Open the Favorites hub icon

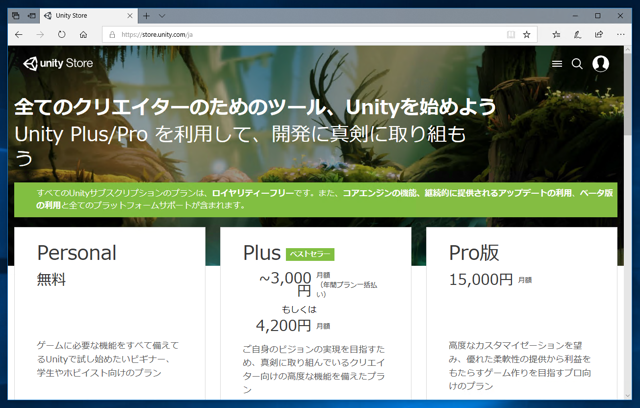coord(556,35)
